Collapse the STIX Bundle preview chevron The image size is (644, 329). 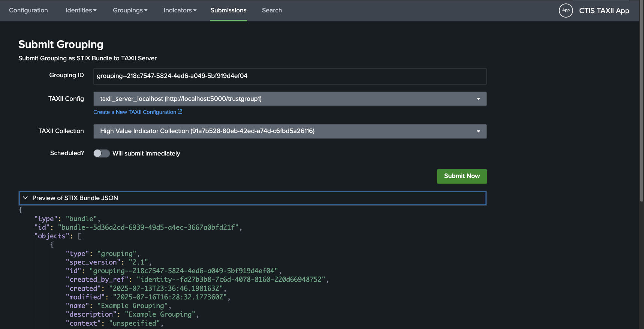click(25, 198)
